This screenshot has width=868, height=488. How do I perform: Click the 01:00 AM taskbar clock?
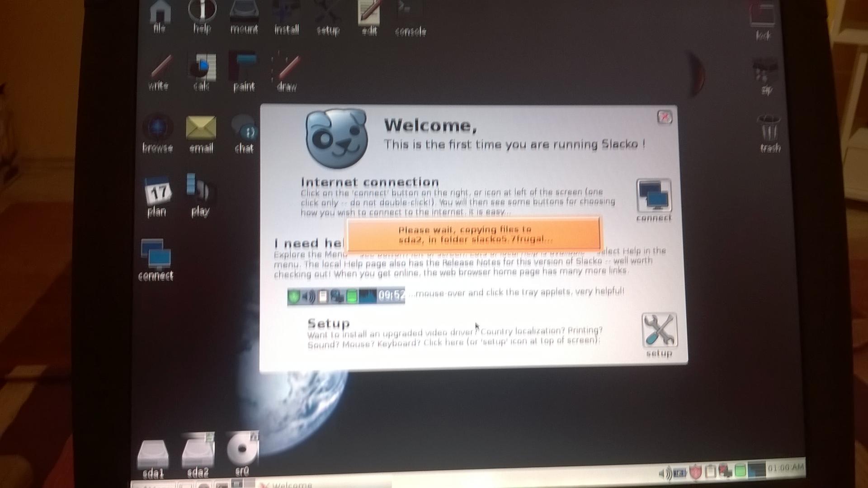pyautogui.click(x=786, y=467)
